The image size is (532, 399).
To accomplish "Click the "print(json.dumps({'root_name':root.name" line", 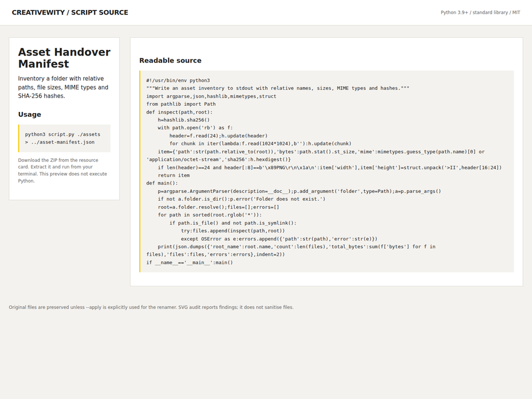I will (x=291, y=250).
